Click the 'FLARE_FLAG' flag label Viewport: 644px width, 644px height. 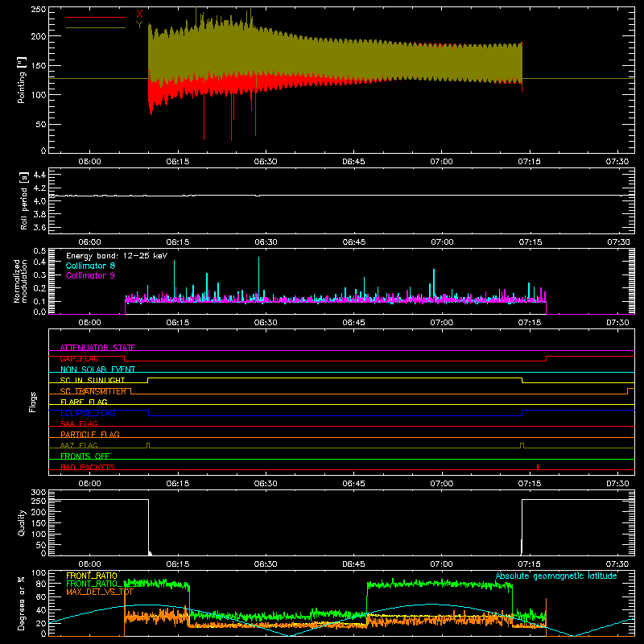pyautogui.click(x=84, y=402)
